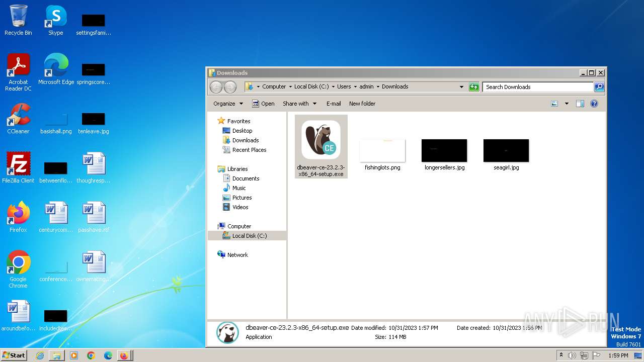Viewport: 644px width, 362px height.
Task: Launch FileZilla Client shortcut
Action: pyautogui.click(x=18, y=168)
